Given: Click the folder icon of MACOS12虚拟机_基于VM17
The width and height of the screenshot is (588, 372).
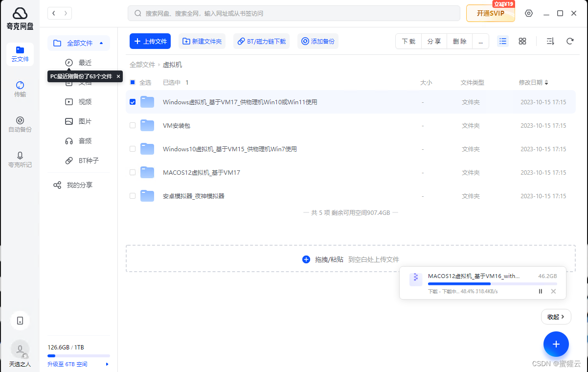Looking at the screenshot, I should [x=147, y=172].
